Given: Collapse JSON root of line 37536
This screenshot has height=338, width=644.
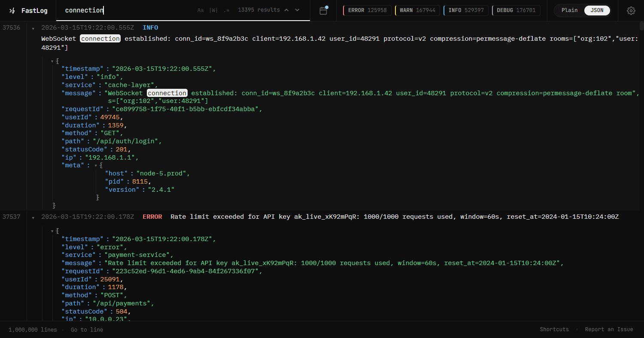Looking at the screenshot, I should click(x=52, y=61).
